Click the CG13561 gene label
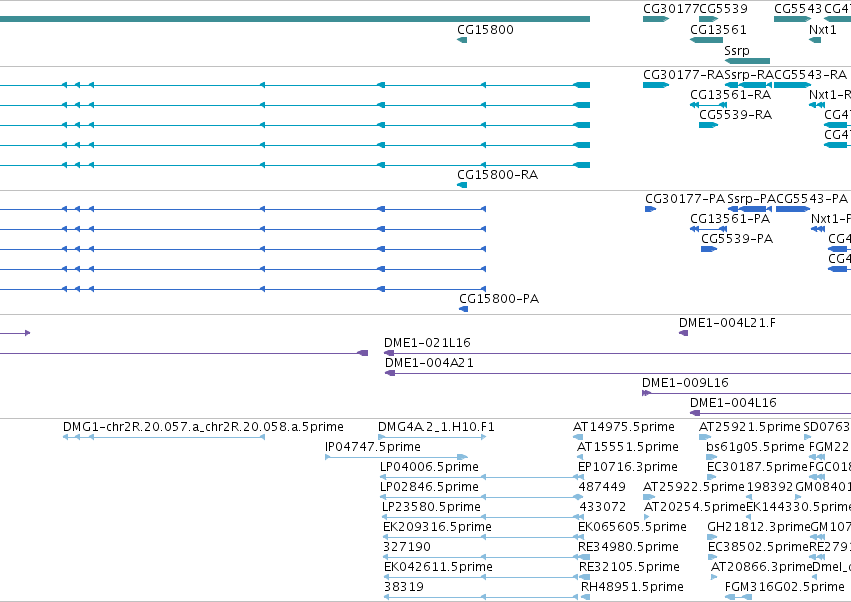The width and height of the screenshot is (851, 602). point(718,30)
